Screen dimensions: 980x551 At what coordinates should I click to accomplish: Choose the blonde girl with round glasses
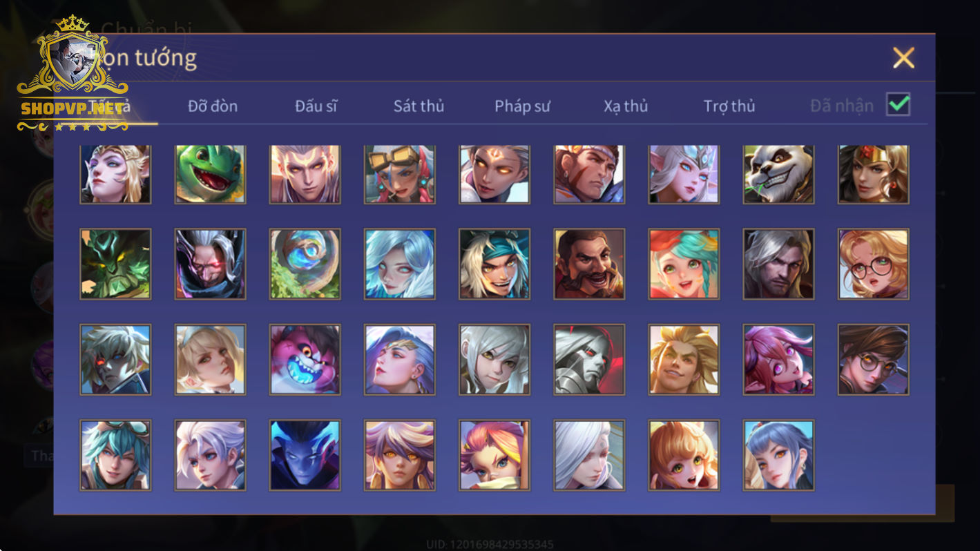873,264
